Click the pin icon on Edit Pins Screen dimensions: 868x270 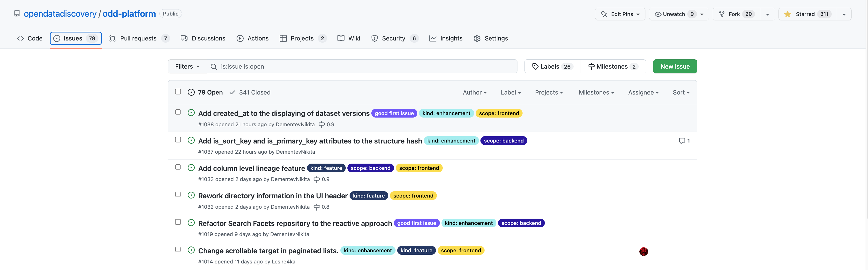pyautogui.click(x=604, y=14)
